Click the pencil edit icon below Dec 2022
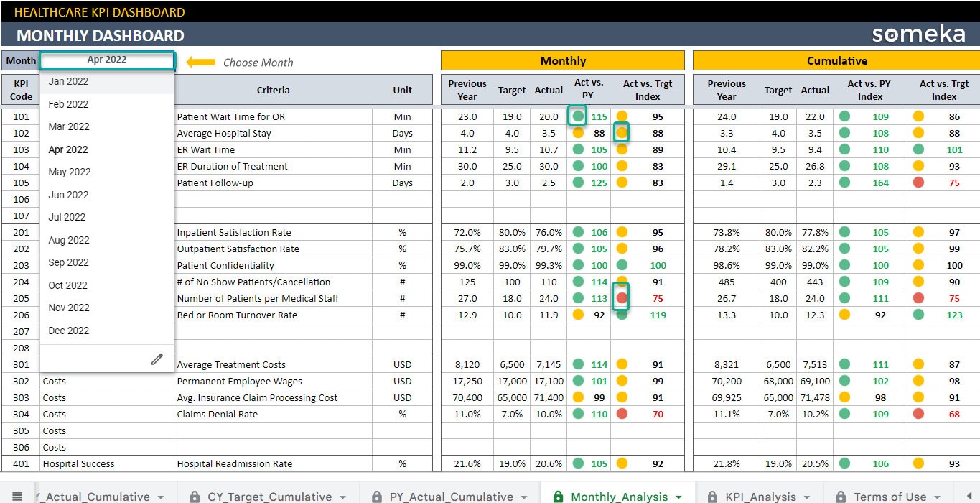 click(157, 359)
